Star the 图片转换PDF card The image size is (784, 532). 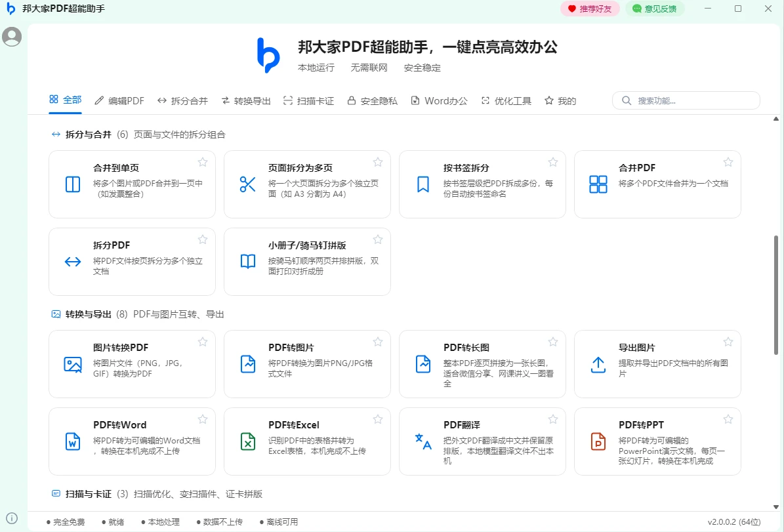[x=203, y=342]
